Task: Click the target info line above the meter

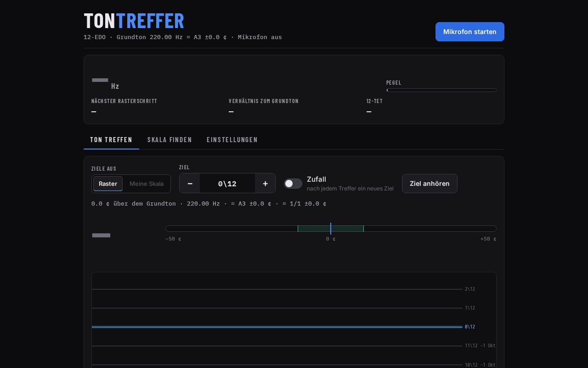Action: click(x=209, y=203)
